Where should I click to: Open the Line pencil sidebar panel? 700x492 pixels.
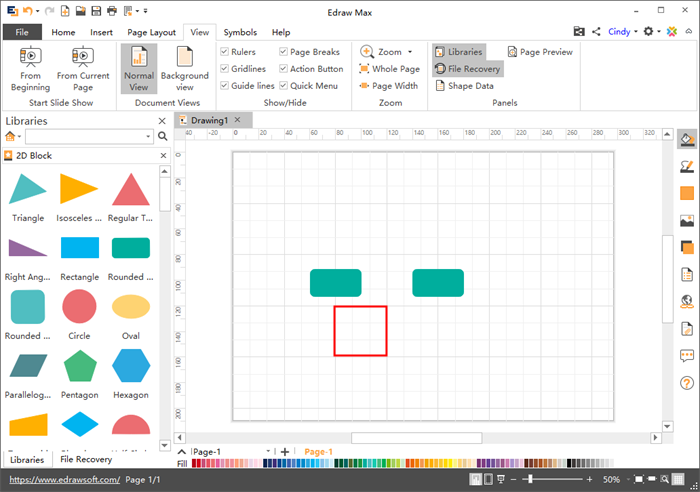tap(687, 167)
